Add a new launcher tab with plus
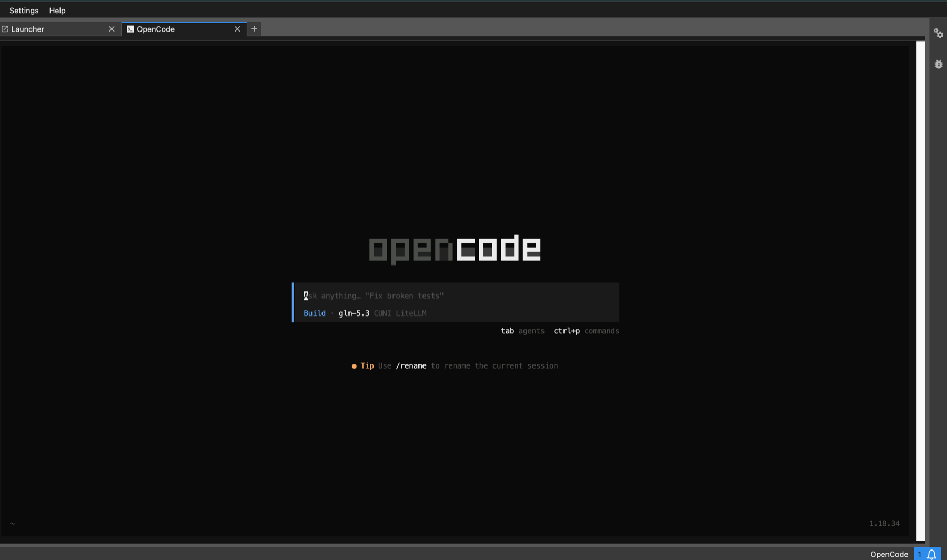The width and height of the screenshot is (947, 560). point(254,29)
